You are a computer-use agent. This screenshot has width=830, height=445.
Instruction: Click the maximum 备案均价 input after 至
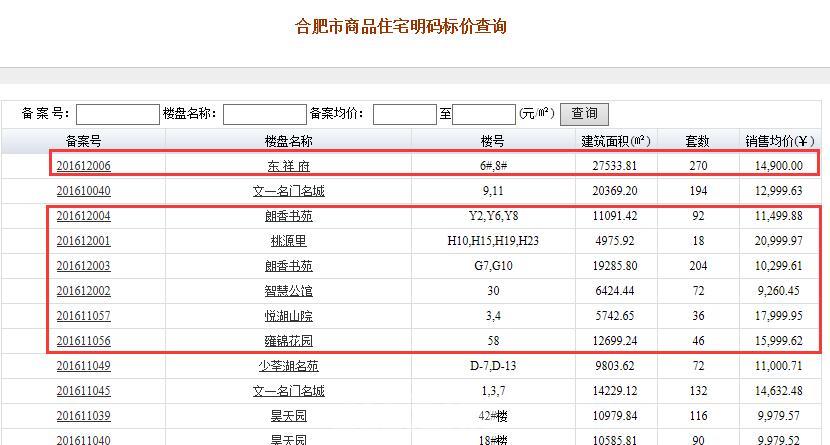point(484,114)
